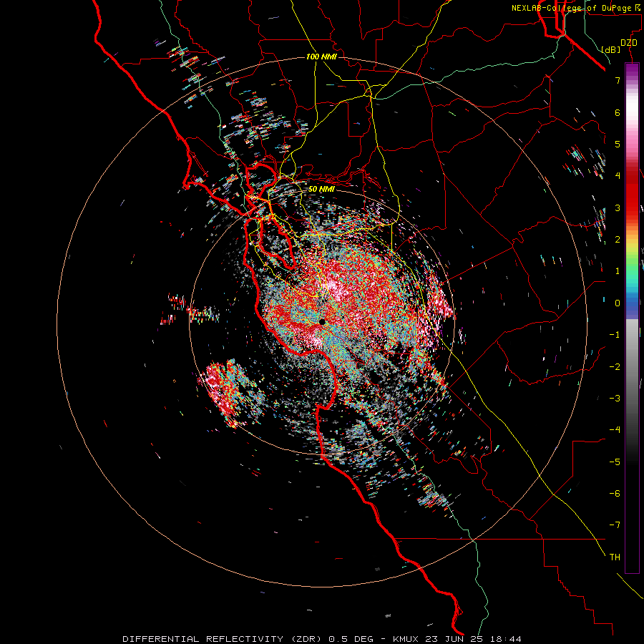
Task: Select the -2 label on color scale
Action: 615,367
